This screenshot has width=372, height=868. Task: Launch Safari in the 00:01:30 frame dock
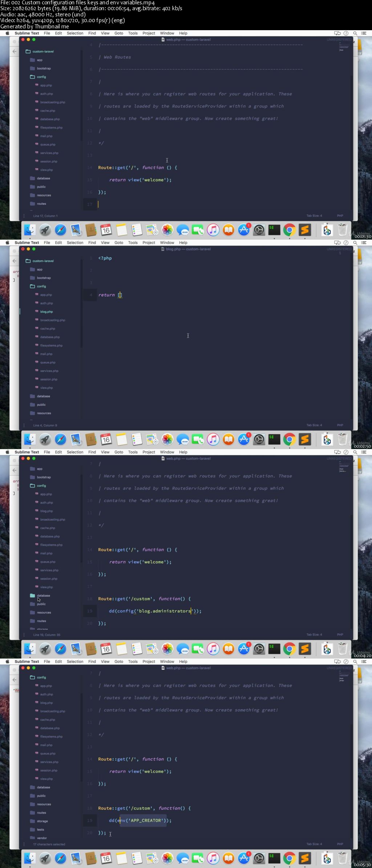point(60,230)
